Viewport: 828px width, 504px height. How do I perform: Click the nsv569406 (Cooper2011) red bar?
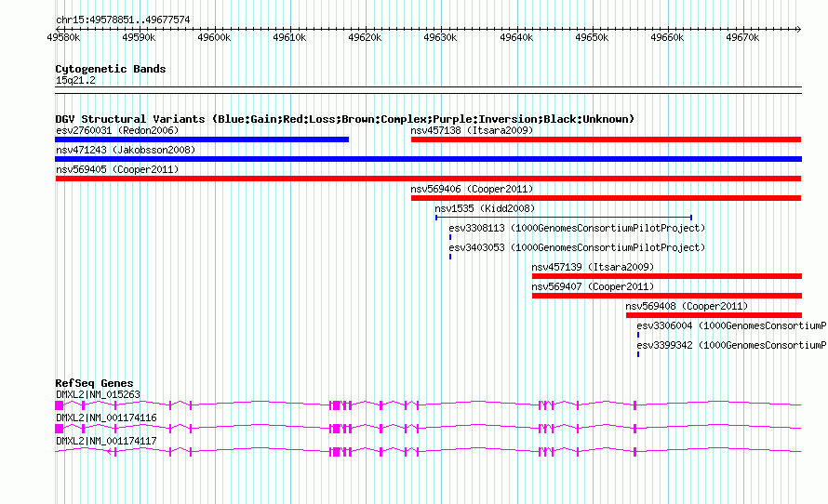(607, 198)
